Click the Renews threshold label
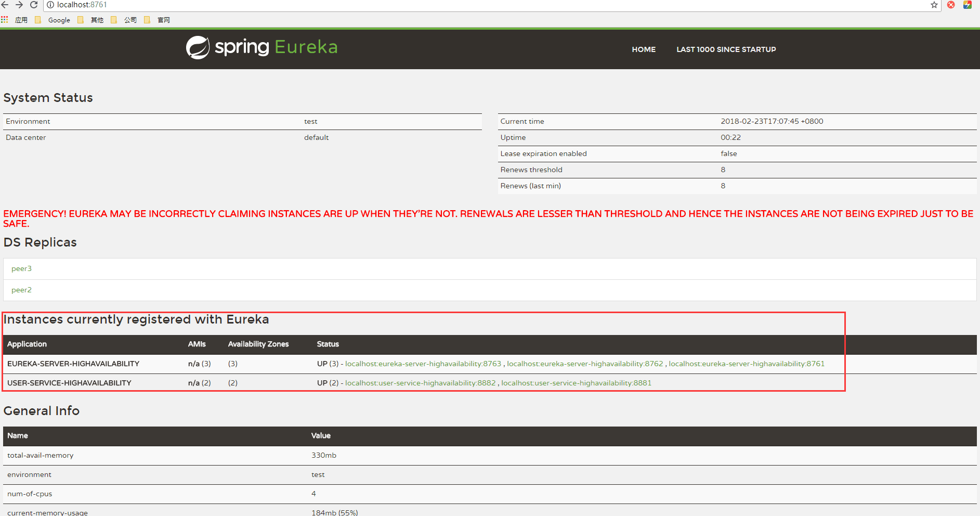Image resolution: width=980 pixels, height=516 pixels. pyautogui.click(x=531, y=170)
